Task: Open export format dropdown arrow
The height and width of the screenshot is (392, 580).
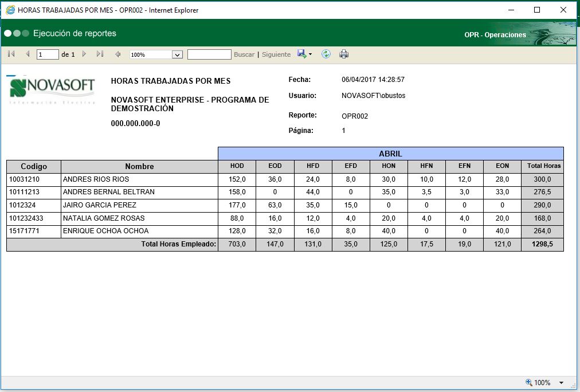Action: coord(310,54)
